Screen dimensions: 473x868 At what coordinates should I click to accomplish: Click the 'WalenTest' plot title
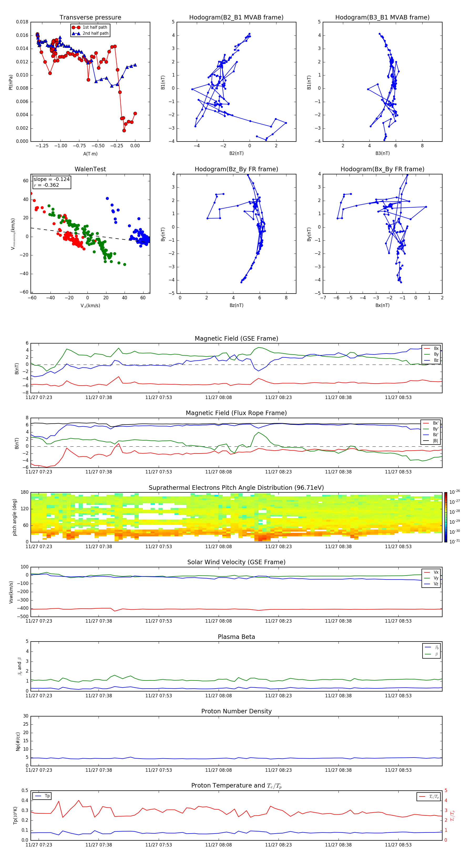pos(90,169)
